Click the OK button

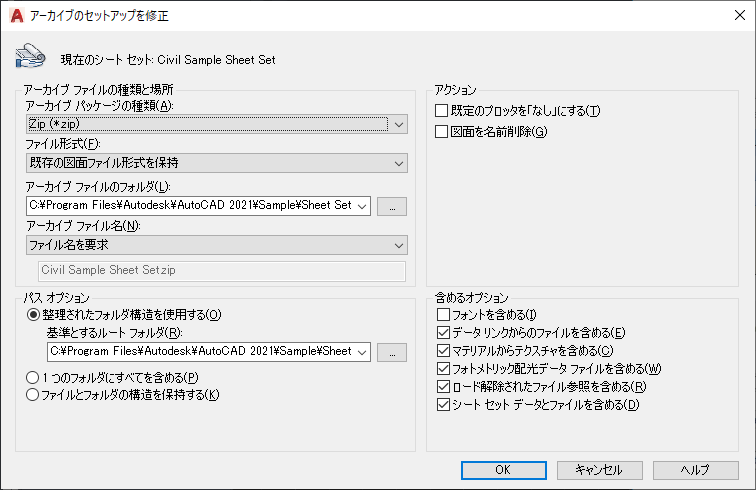[503, 470]
